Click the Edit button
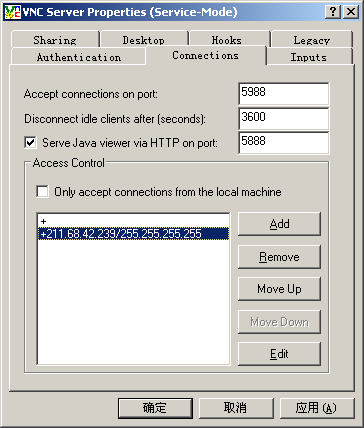 (x=279, y=354)
